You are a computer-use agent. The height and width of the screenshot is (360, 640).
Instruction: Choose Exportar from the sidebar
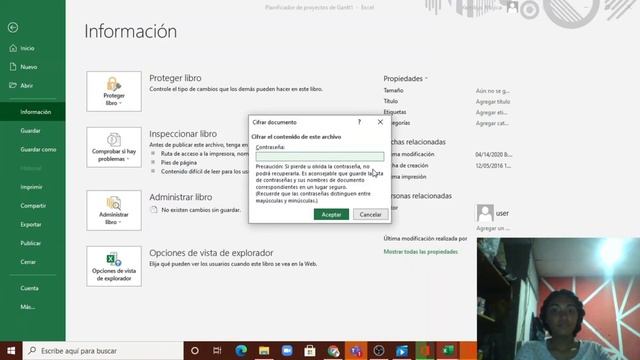pyautogui.click(x=31, y=224)
